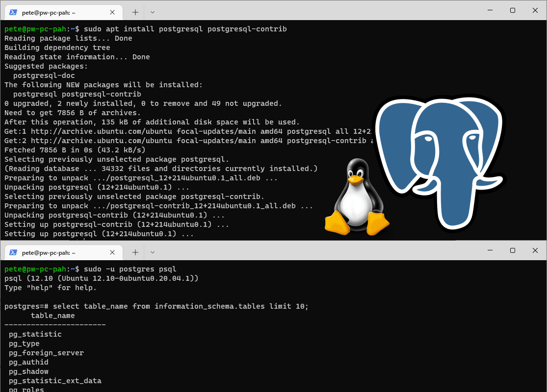Click the 'psql (12.10 (Ubuntu' version line
This screenshot has width=547, height=392.
102,278
